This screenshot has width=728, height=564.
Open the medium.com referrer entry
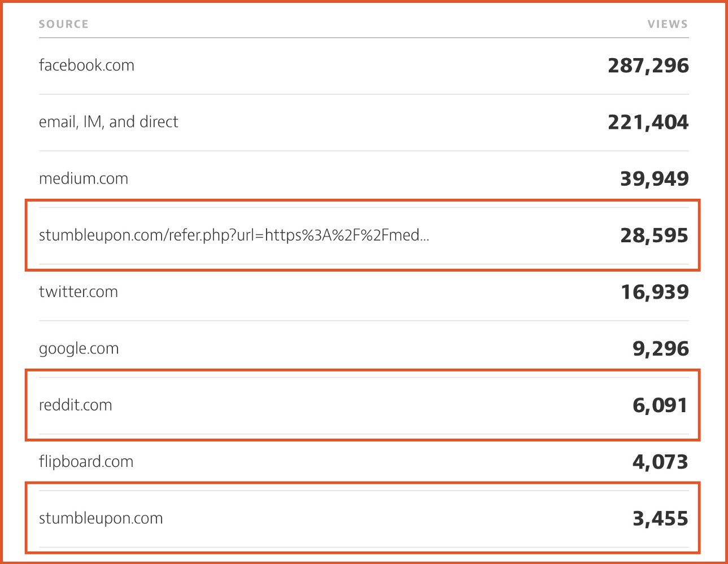pyautogui.click(x=84, y=179)
